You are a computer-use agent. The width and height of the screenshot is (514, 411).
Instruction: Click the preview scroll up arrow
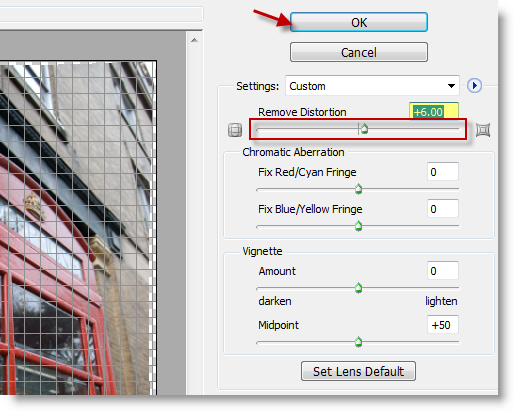194,40
